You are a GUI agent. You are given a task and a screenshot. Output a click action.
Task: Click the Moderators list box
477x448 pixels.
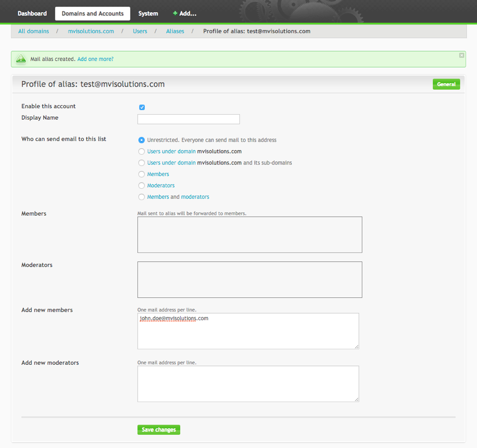coord(250,280)
